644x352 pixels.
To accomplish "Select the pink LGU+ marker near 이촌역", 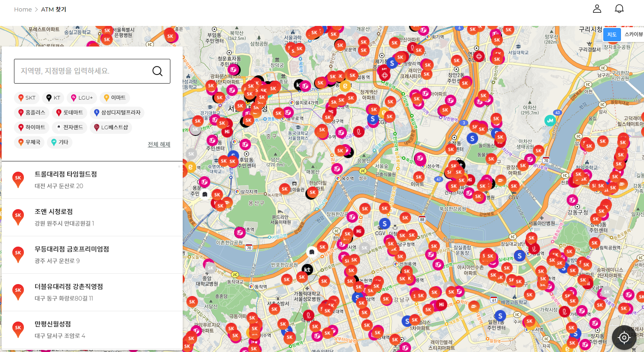I will (x=240, y=232).
